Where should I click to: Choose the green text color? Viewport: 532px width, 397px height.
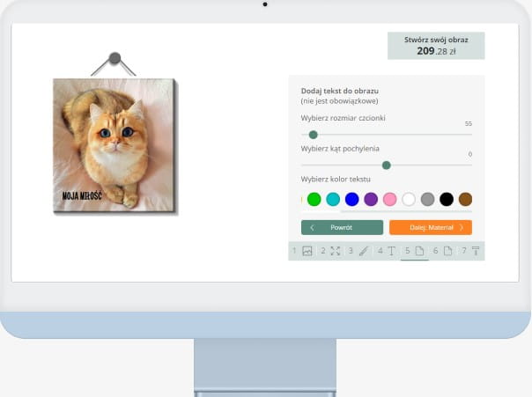314,199
